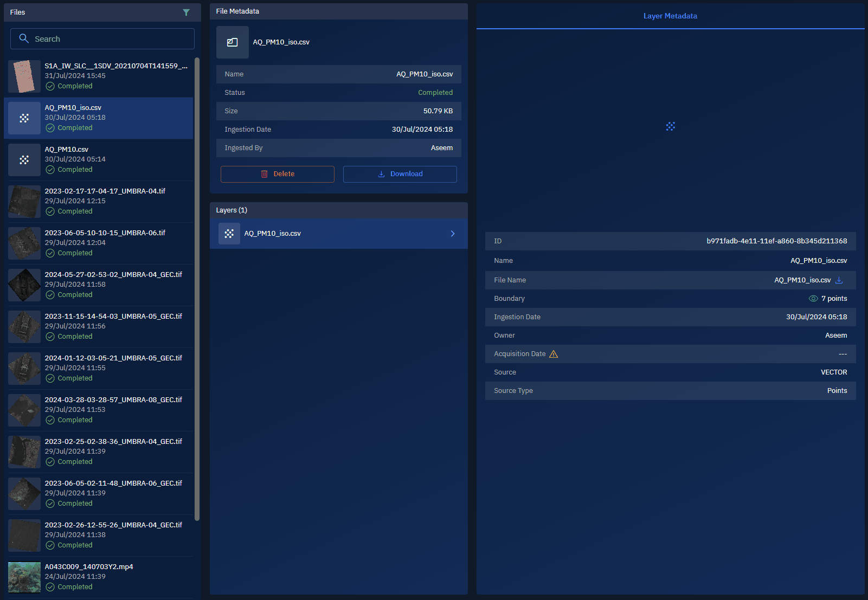868x600 pixels.
Task: Expand the AQ_PM10_iso.csv layer chevron
Action: pos(453,234)
